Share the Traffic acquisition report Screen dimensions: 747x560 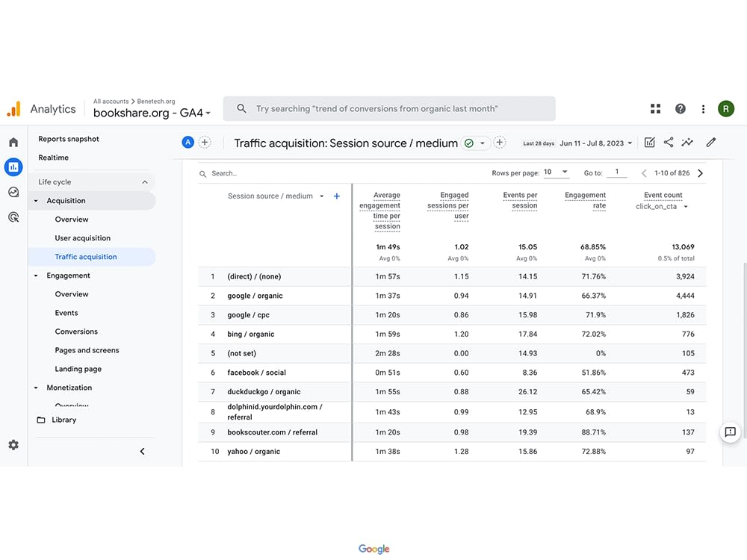[x=669, y=142]
